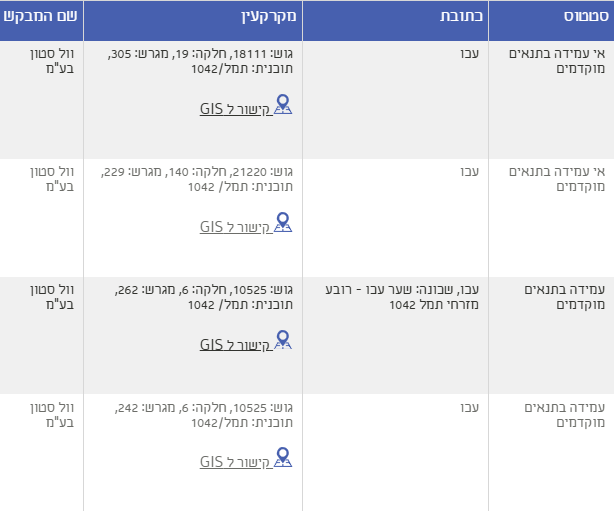Image resolution: width=614 pixels, height=511 pixels.
Task: Click the שם המבקש column header
Action: [x=40, y=18]
